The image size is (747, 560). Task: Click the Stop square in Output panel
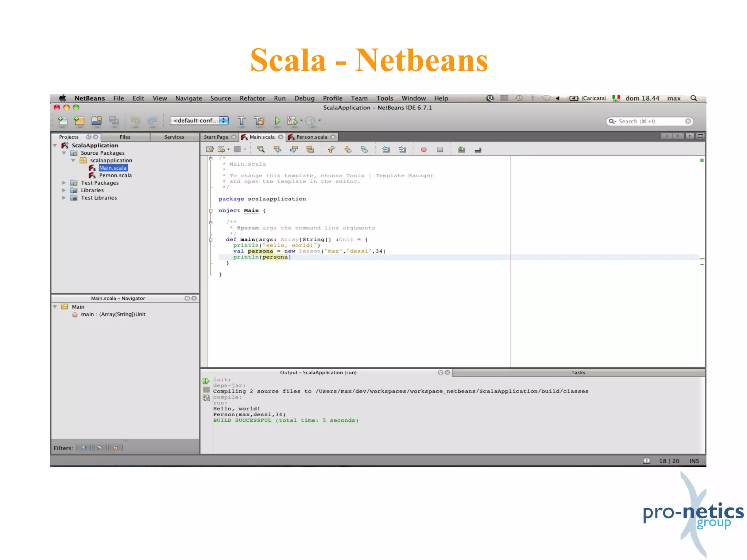pos(206,390)
